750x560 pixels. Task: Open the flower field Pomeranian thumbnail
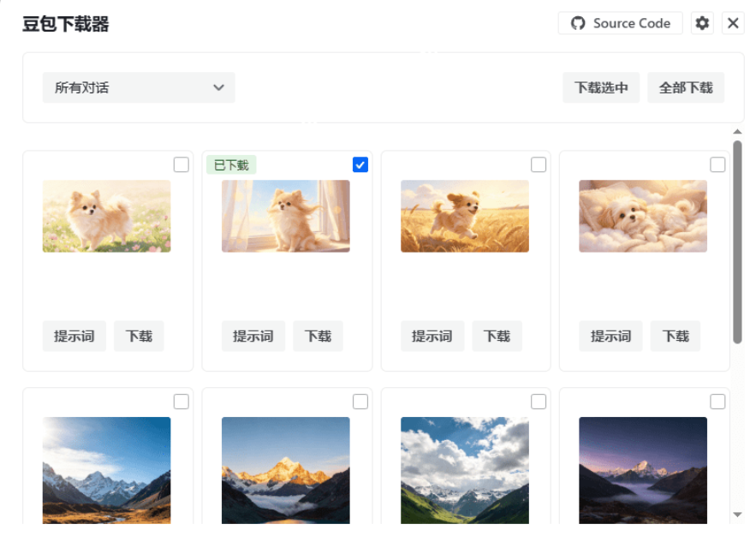pos(107,216)
